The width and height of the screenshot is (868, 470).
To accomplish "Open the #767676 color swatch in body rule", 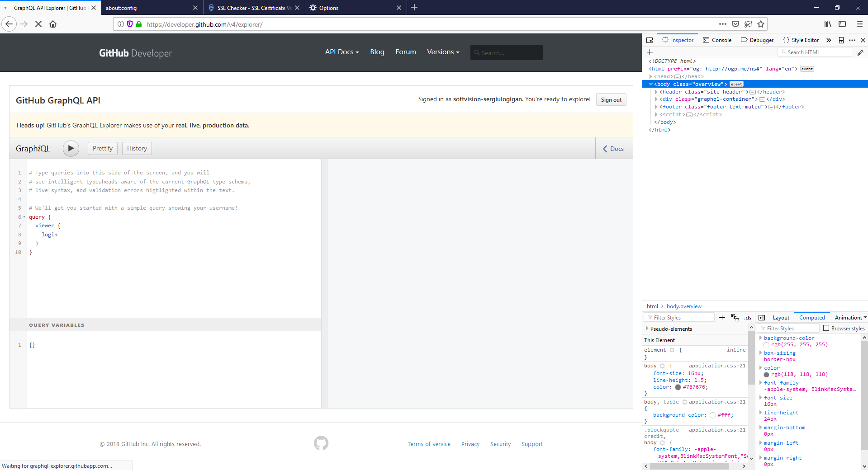I will pyautogui.click(x=678, y=387).
